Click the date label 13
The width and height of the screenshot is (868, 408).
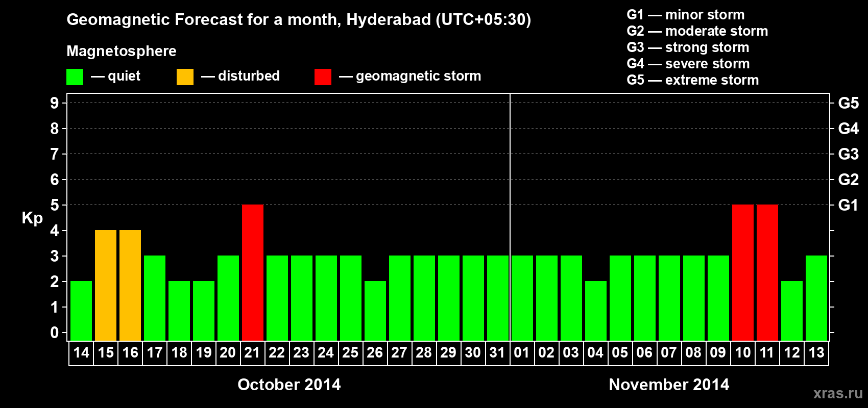[816, 353]
